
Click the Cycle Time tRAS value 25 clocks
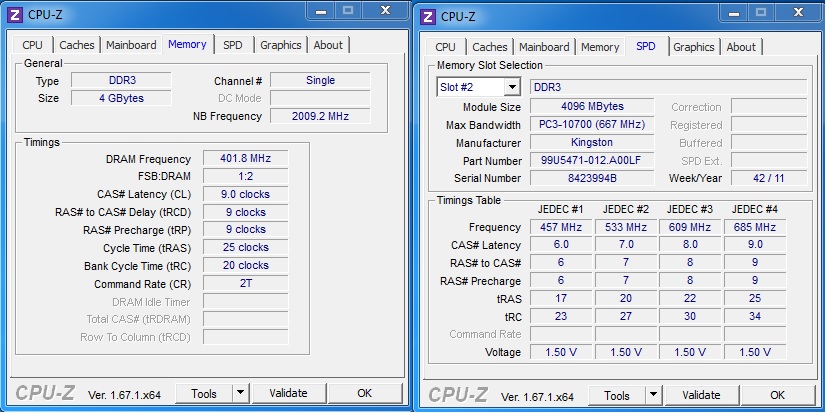[x=246, y=248]
